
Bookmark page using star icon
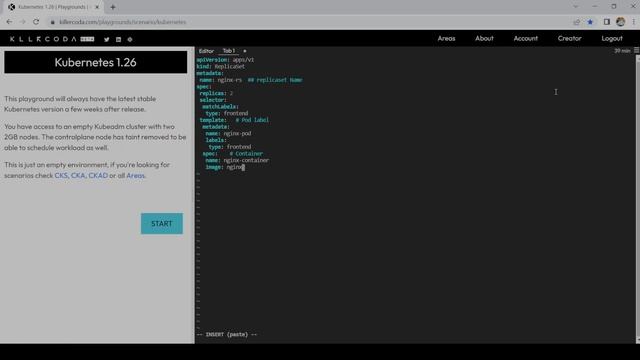590,22
